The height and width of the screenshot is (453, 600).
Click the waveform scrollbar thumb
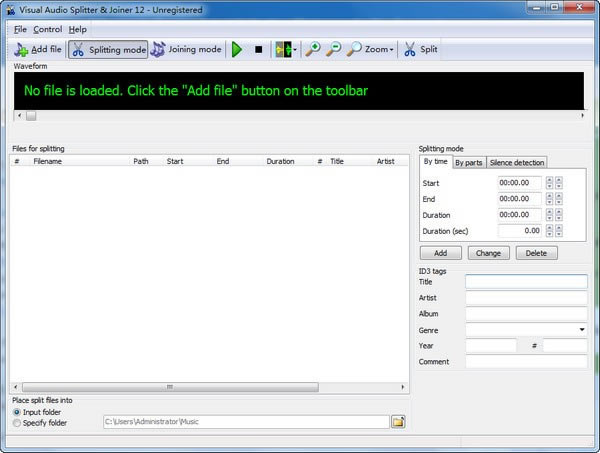point(31,116)
